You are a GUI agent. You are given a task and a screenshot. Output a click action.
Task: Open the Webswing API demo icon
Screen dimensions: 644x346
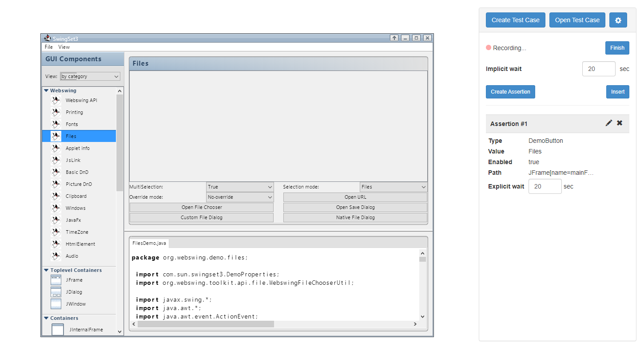pos(56,100)
